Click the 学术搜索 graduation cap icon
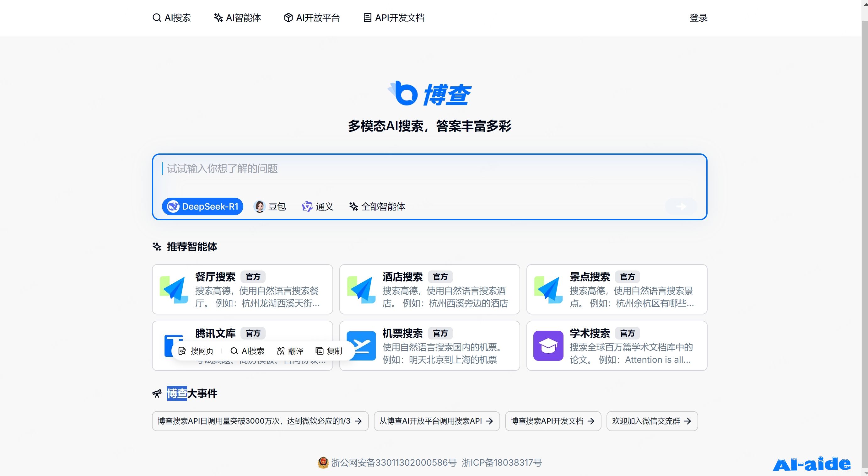The width and height of the screenshot is (868, 476). [x=548, y=346]
